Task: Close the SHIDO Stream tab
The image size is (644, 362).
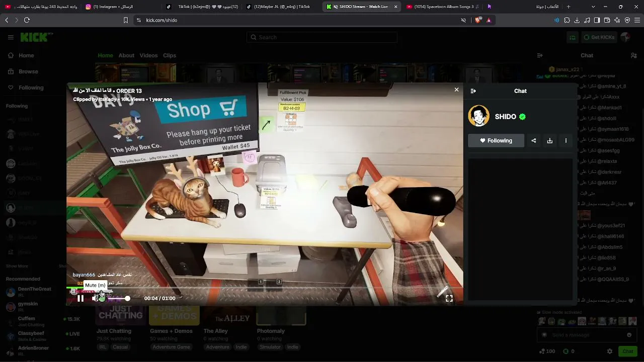Action: click(396, 7)
